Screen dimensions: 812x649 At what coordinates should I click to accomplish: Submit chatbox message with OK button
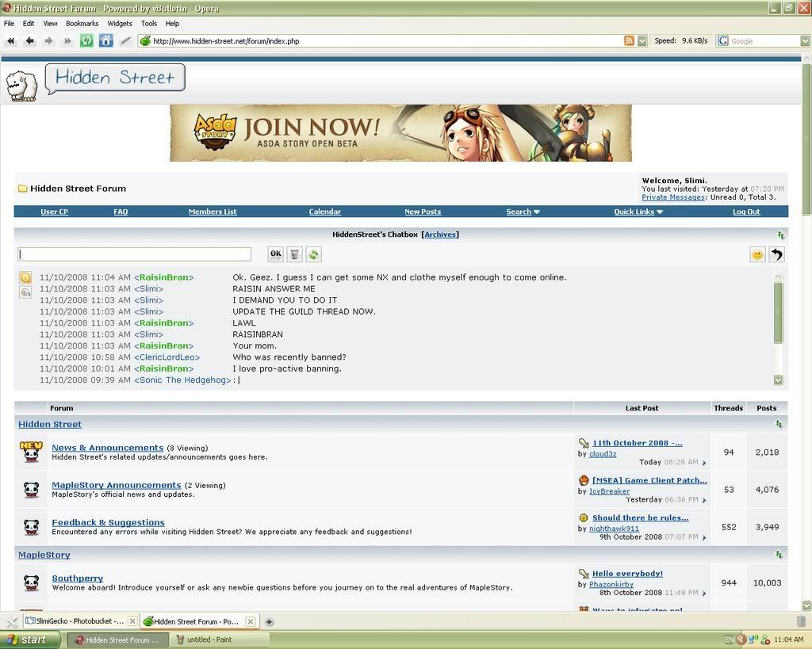pyautogui.click(x=276, y=254)
